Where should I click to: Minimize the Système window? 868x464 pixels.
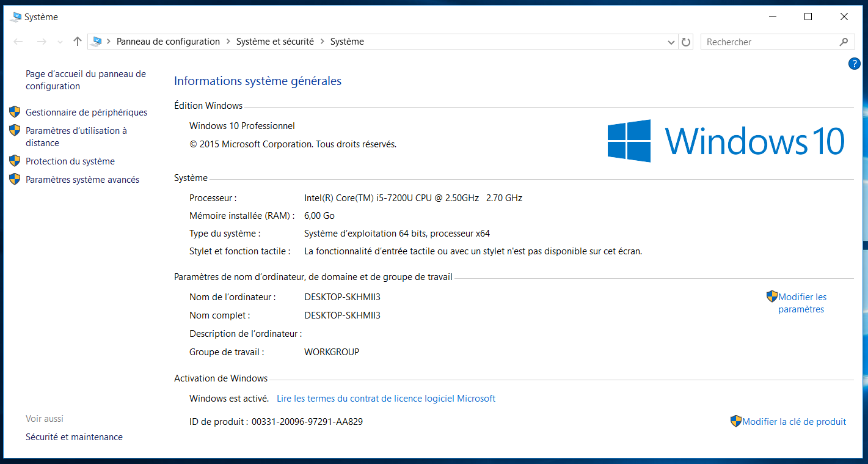(773, 17)
